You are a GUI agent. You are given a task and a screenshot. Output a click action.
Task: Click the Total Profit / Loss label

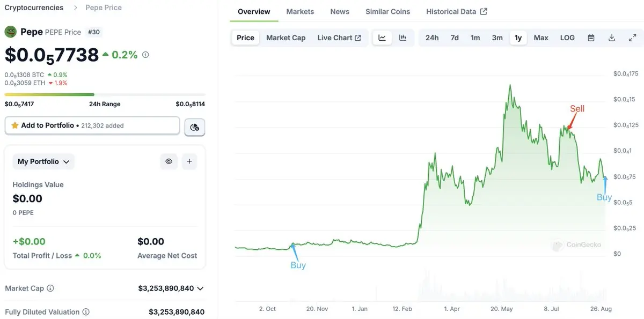coord(42,256)
